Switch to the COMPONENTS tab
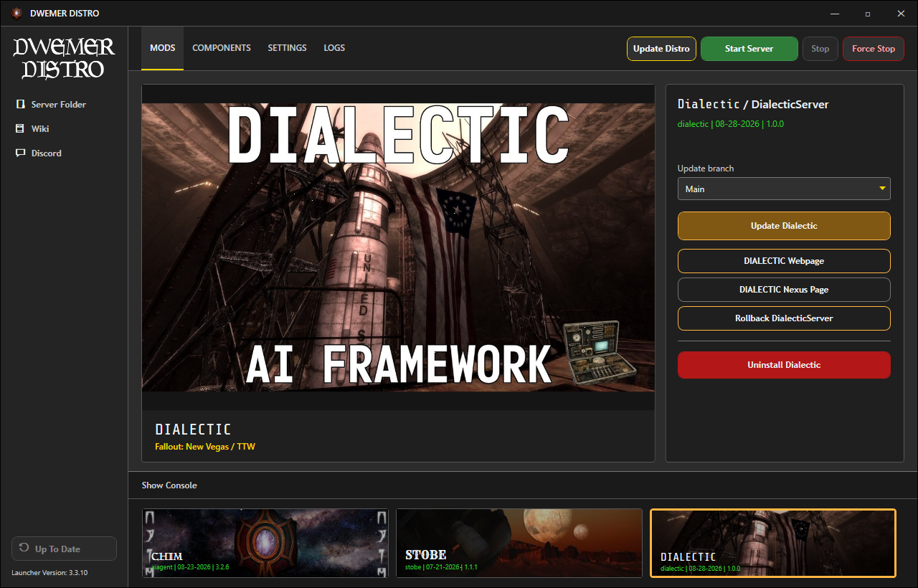 coord(222,48)
